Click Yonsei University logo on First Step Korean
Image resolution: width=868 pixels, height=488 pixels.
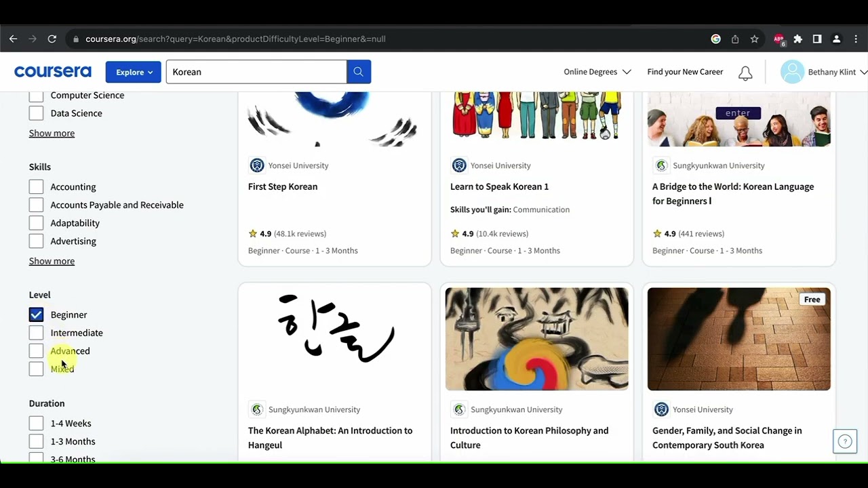coord(257,165)
